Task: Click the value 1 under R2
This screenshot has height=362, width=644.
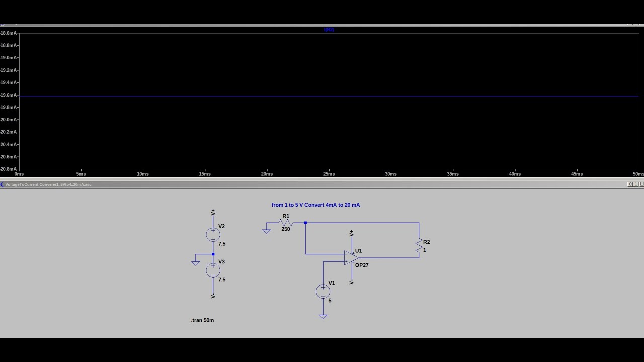Action: pyautogui.click(x=425, y=250)
